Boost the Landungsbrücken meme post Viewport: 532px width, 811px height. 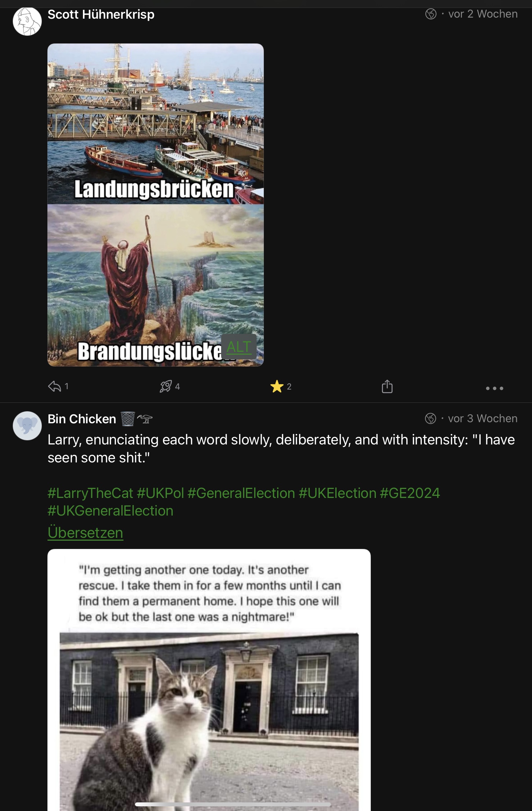[165, 387]
